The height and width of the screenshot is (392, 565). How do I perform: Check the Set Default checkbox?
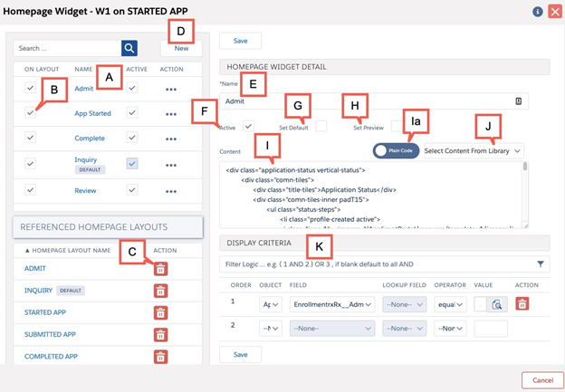321,126
